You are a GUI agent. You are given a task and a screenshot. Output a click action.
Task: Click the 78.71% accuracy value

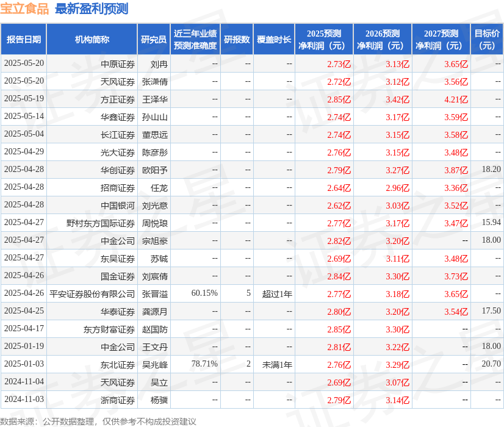[204, 364]
